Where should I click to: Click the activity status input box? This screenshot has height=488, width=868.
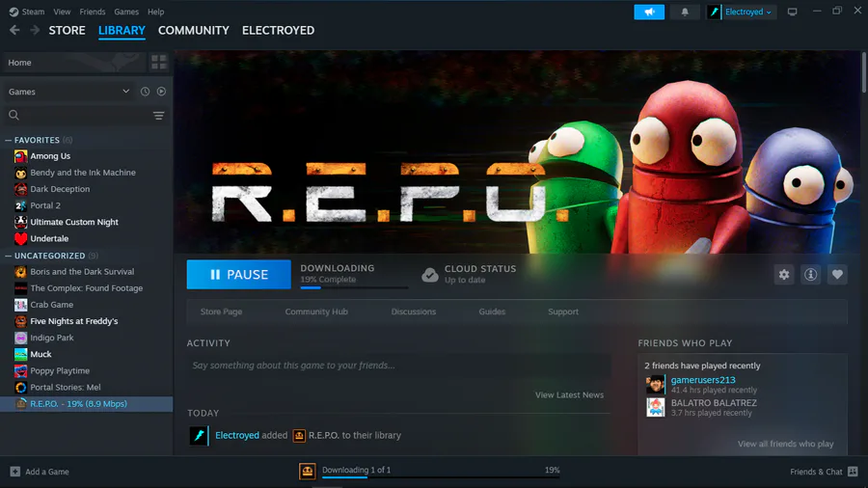tap(398, 366)
